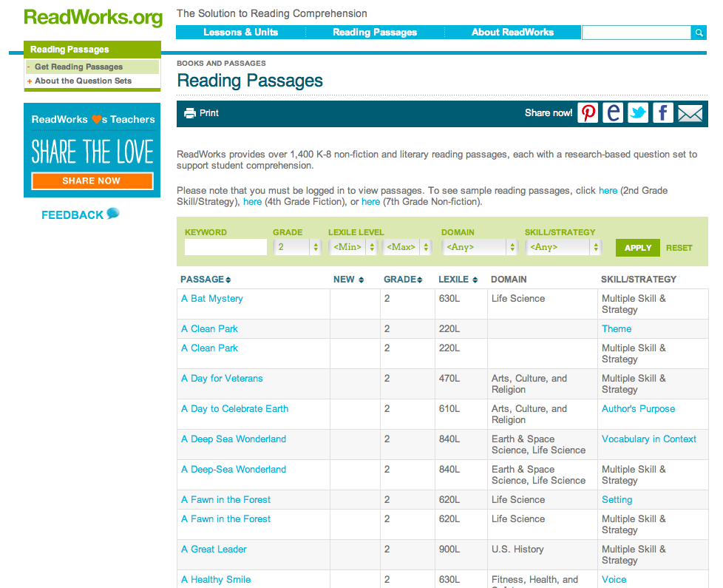Click the Share Now orange button
Screen dimensions: 723x588
click(x=92, y=180)
